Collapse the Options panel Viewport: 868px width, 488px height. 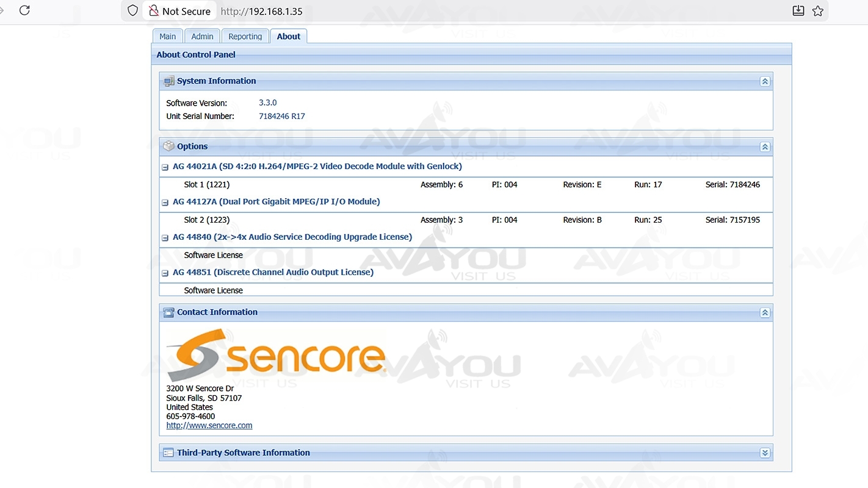coord(765,147)
